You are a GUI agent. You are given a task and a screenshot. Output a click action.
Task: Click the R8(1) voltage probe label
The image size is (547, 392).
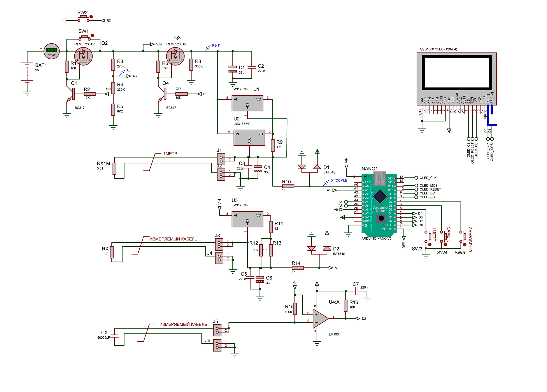[x=216, y=46]
